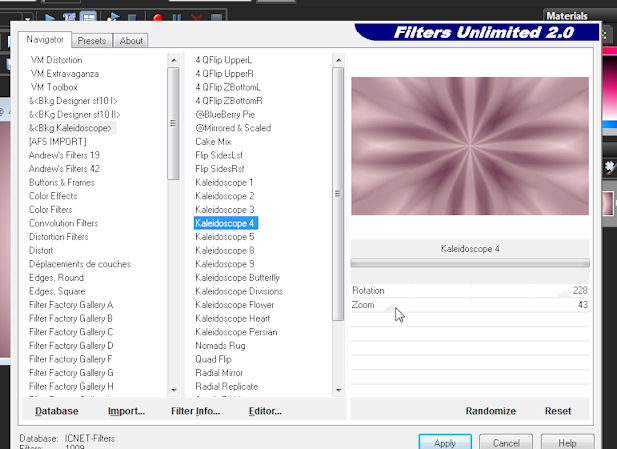
Task: Switch to the Presets tab
Action: point(92,41)
